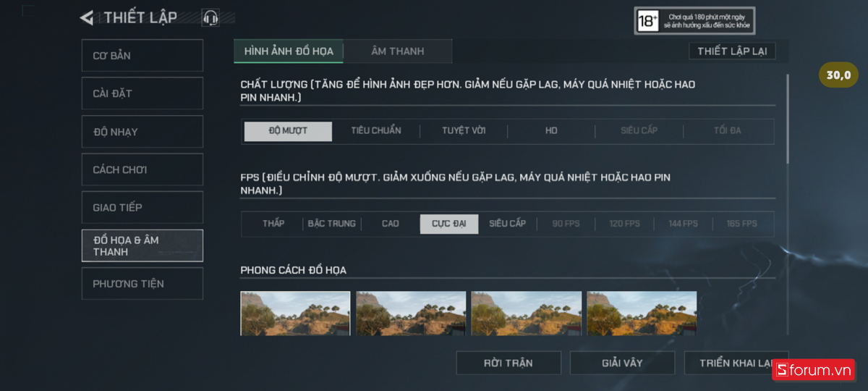Click the RỜI TRẬN leave match button
This screenshot has width=868, height=391.
click(x=509, y=363)
